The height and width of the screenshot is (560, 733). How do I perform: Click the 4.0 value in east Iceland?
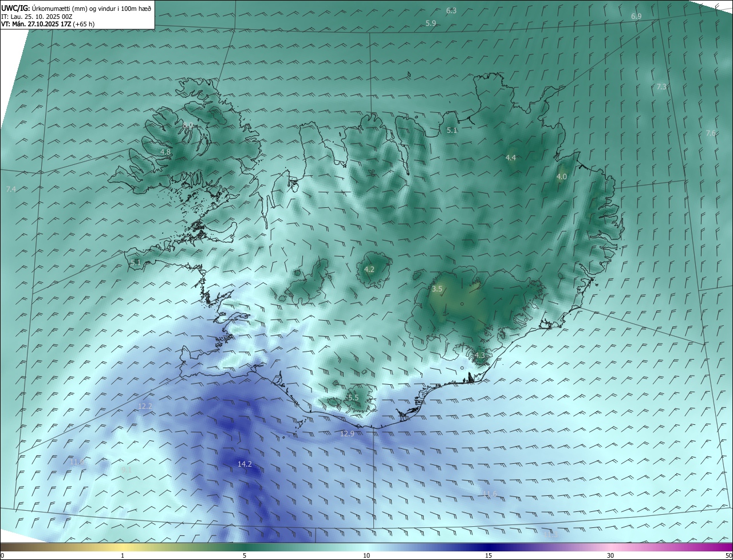pyautogui.click(x=562, y=177)
